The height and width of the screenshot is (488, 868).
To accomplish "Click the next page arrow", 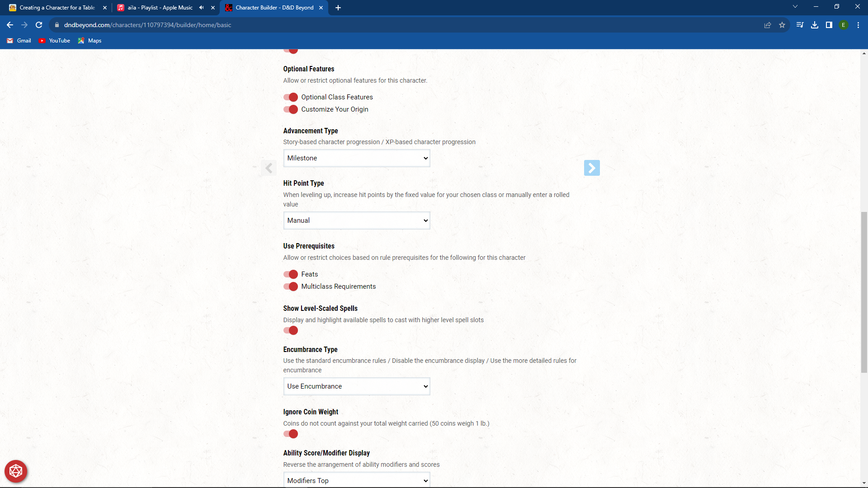I will click(592, 168).
